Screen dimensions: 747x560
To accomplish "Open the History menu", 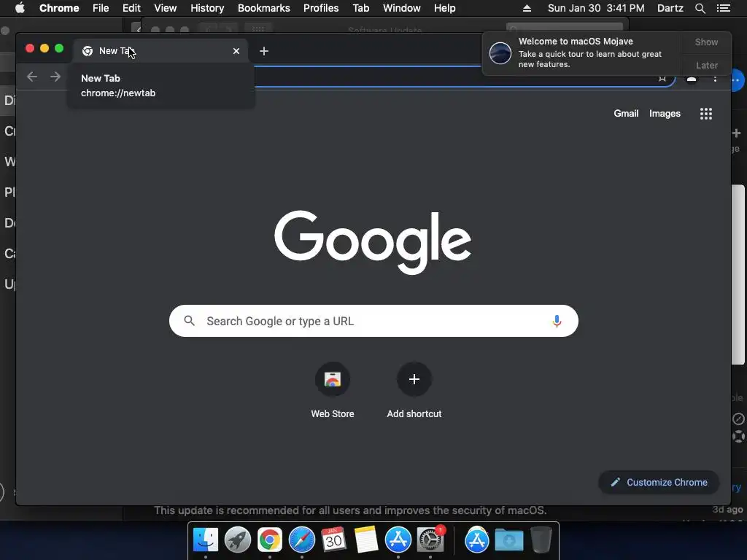I will tap(207, 8).
